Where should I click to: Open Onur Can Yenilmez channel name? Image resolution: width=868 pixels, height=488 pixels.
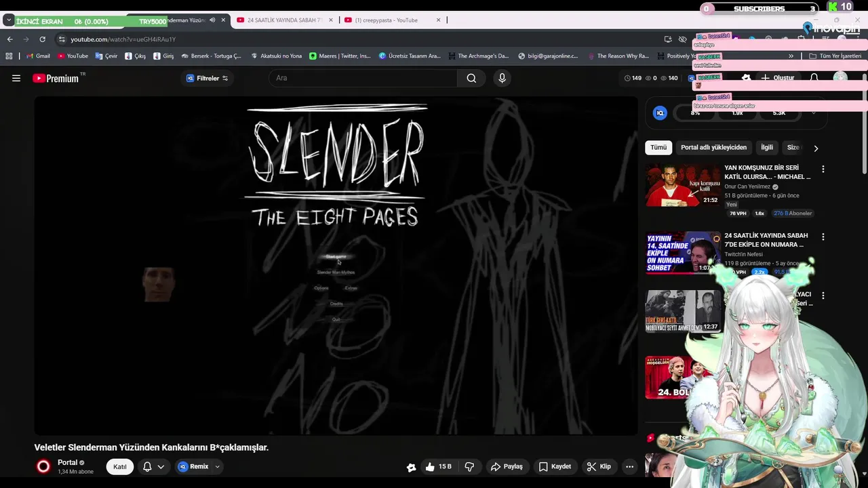[747, 186]
